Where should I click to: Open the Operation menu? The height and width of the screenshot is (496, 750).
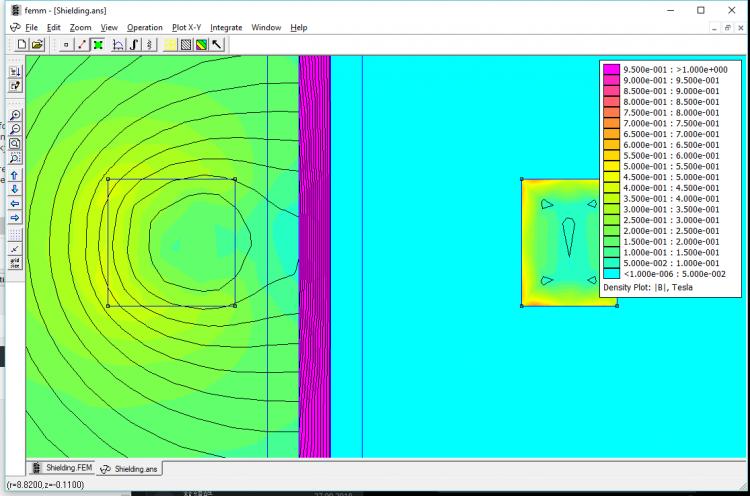point(145,27)
